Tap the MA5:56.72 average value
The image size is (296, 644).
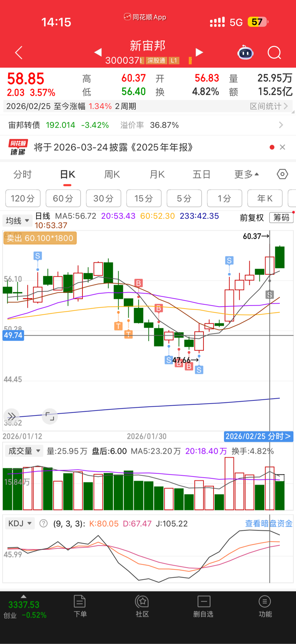tap(76, 216)
